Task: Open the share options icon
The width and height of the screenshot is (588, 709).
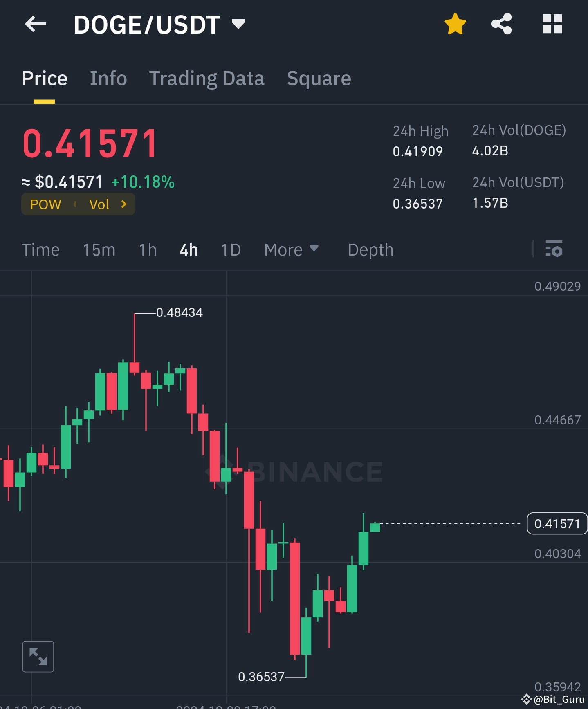Action: click(502, 24)
